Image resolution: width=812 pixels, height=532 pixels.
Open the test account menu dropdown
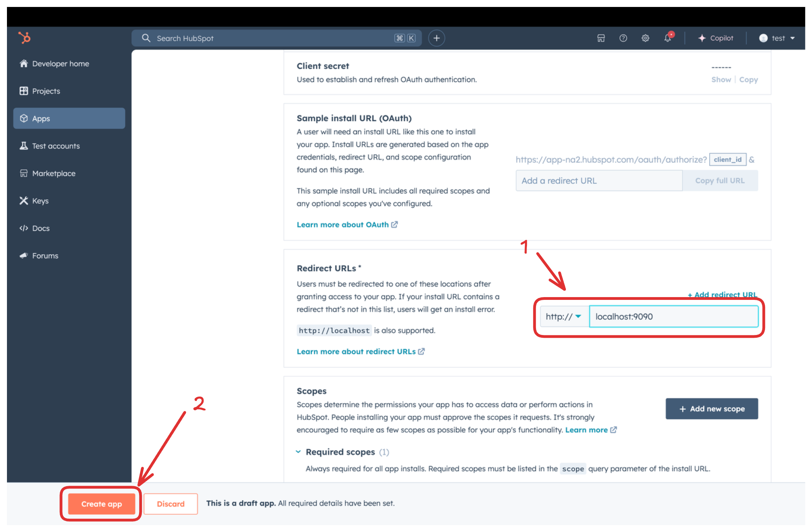coord(777,38)
